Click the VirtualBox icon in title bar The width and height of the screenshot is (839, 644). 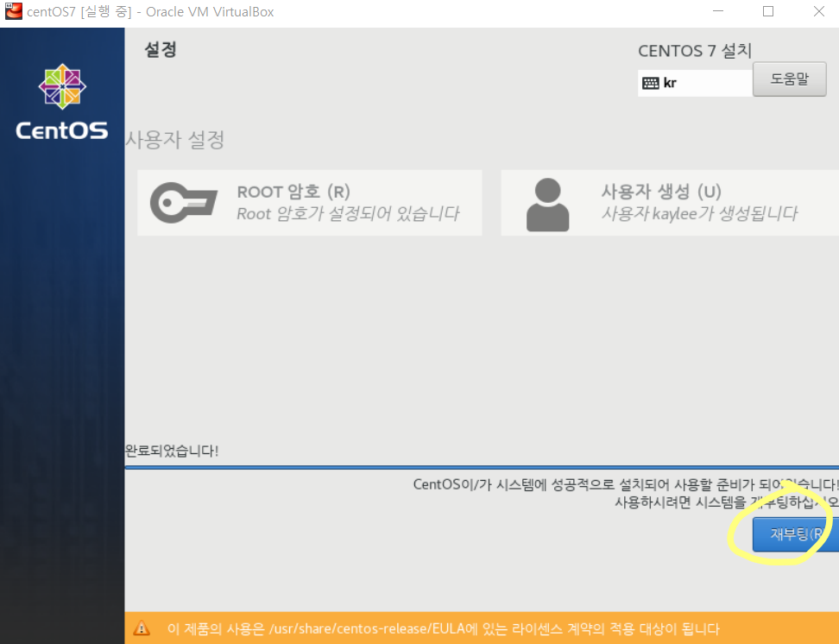point(13,10)
